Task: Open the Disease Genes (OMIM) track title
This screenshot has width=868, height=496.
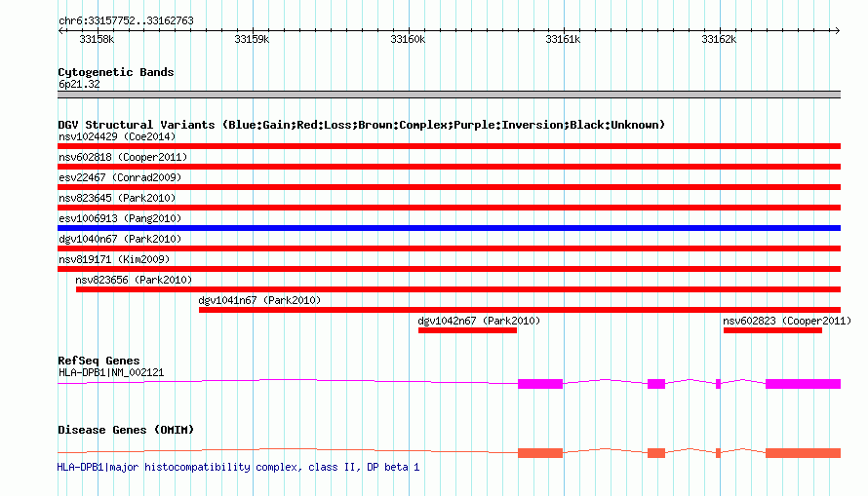Action: (x=126, y=430)
